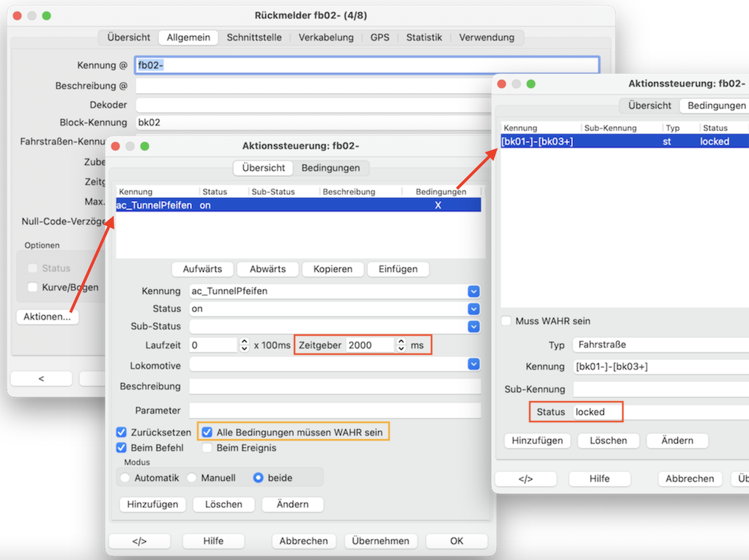This screenshot has height=560, width=749.
Task: Click the </> button in the Bedingungen dialog
Action: (525, 478)
